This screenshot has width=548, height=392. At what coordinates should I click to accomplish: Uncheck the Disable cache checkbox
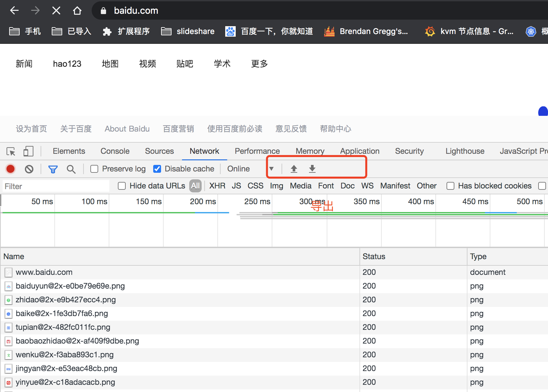pos(157,169)
